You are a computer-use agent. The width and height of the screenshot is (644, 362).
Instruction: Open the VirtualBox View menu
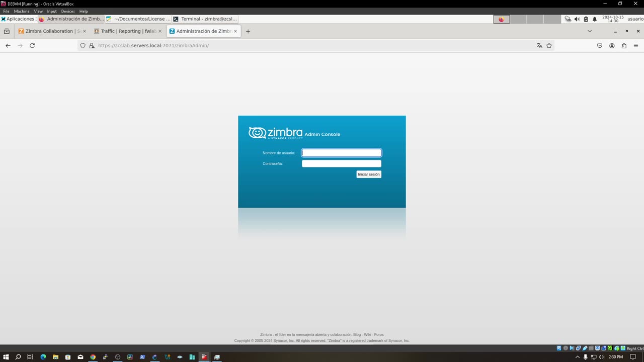coord(38,11)
